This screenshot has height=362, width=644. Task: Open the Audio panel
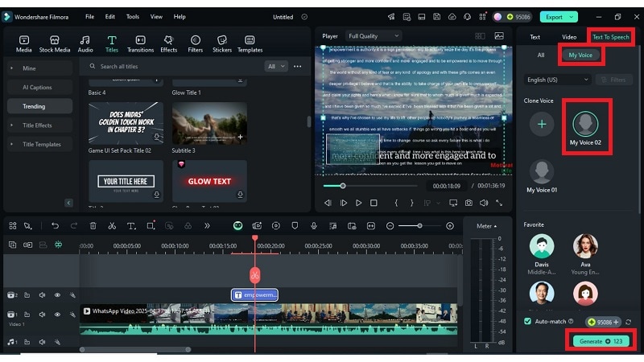85,44
